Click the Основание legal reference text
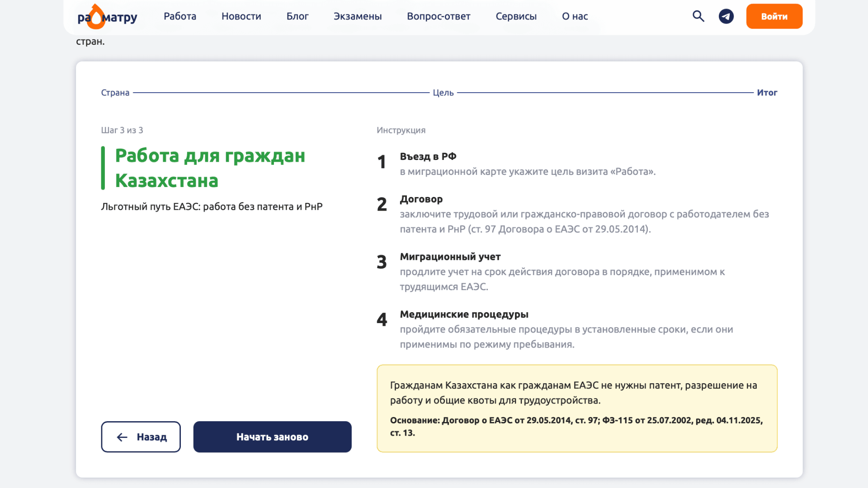The image size is (868, 488). [x=576, y=427]
